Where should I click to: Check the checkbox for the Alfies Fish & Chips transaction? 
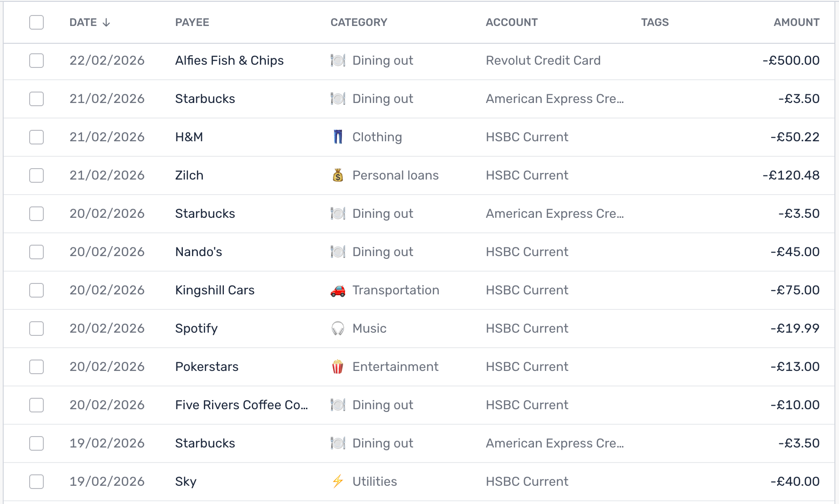pyautogui.click(x=36, y=61)
